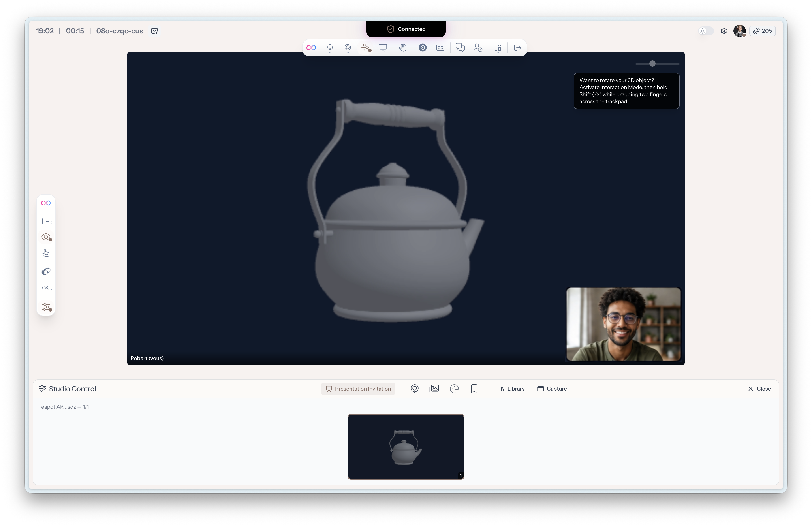Open the Library tab
Image resolution: width=812 pixels, height=526 pixels.
click(511, 389)
